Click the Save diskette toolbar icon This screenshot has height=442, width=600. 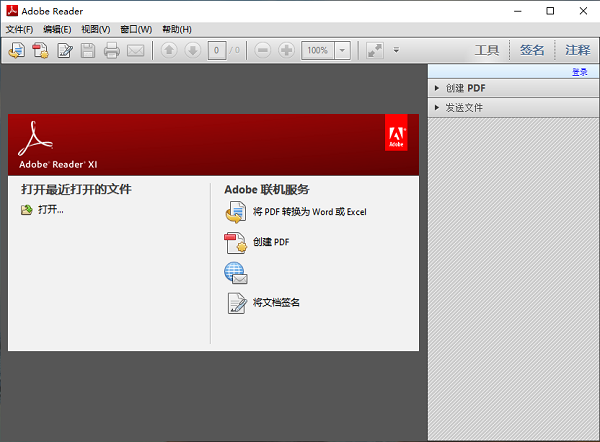click(88, 50)
